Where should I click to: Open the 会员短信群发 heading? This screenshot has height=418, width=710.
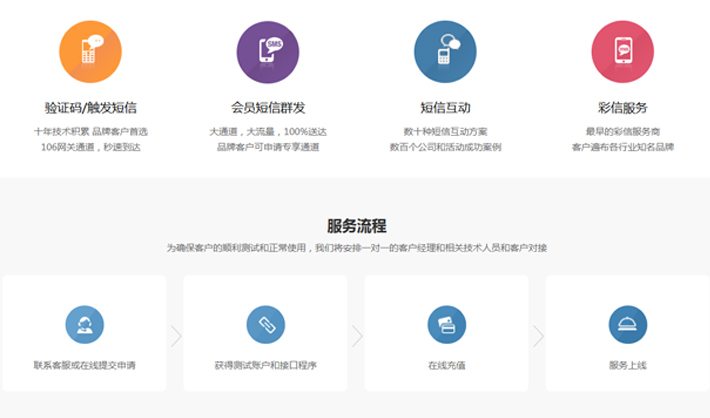tap(268, 108)
